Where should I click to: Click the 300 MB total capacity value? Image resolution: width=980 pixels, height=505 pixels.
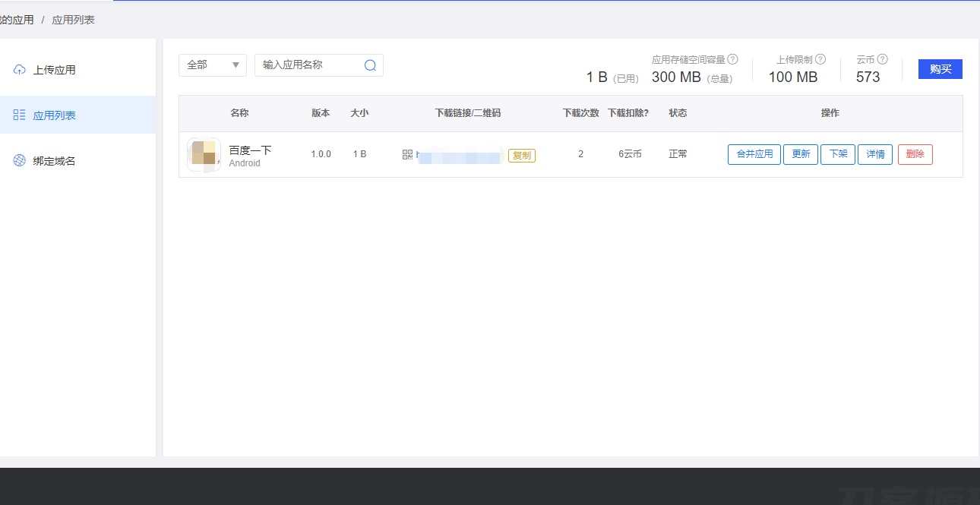pos(676,77)
